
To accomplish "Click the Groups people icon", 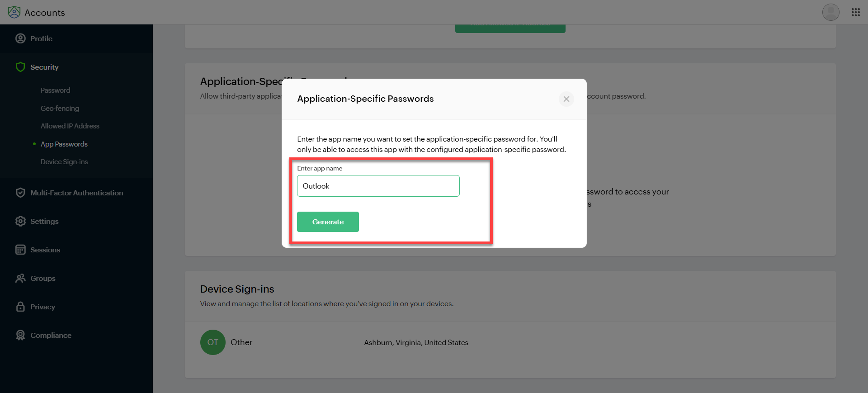I will point(20,278).
